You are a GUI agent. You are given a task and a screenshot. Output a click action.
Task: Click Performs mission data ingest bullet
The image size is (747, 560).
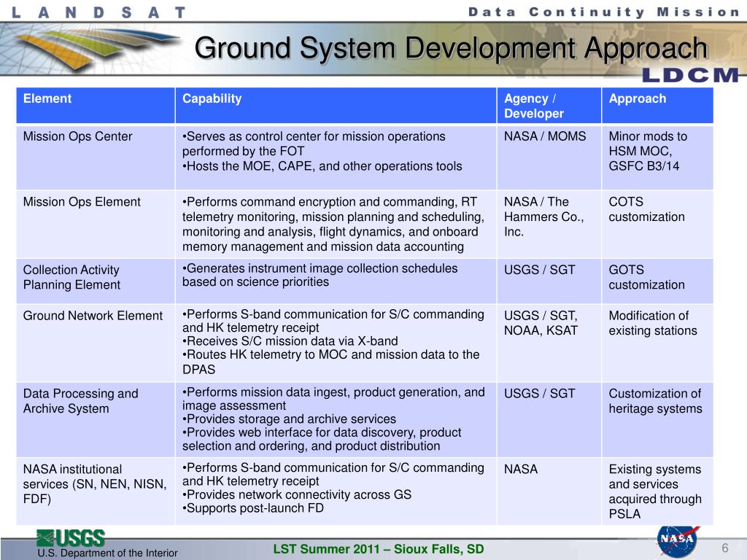tap(333, 399)
